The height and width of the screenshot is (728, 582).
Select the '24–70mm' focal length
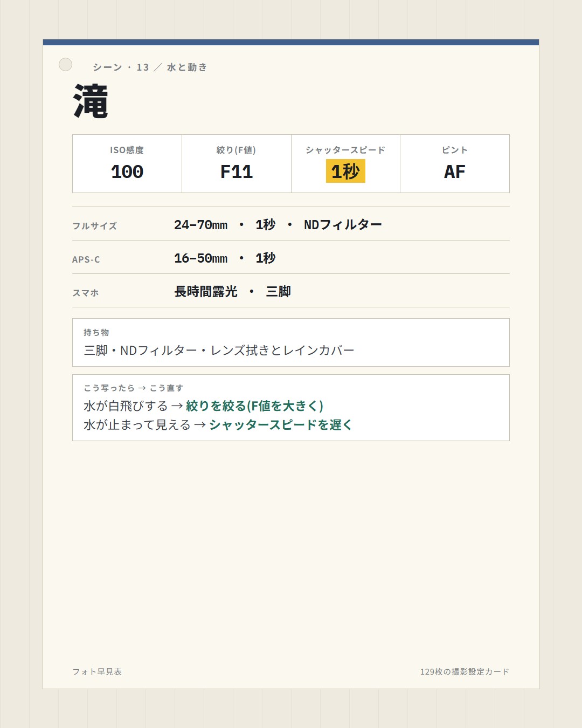tap(200, 225)
